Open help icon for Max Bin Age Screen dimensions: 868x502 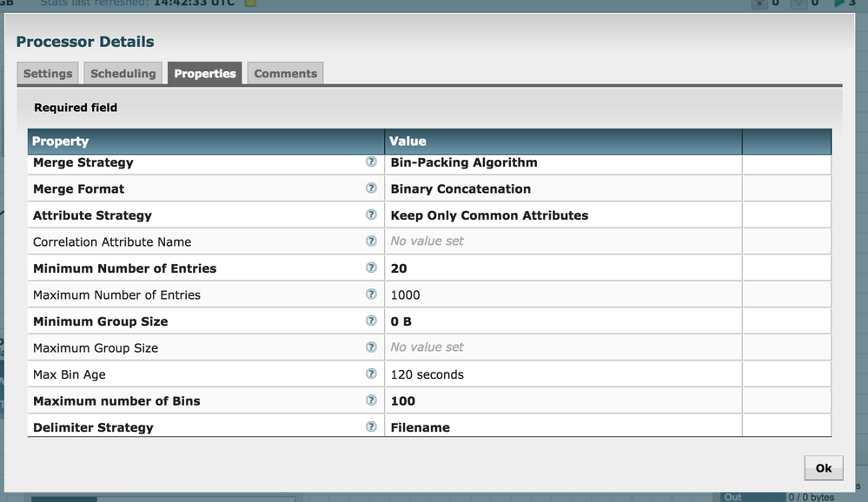[371, 374]
